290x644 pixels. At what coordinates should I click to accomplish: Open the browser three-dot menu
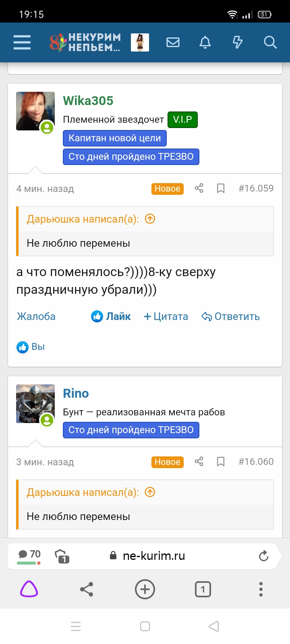[261, 589]
